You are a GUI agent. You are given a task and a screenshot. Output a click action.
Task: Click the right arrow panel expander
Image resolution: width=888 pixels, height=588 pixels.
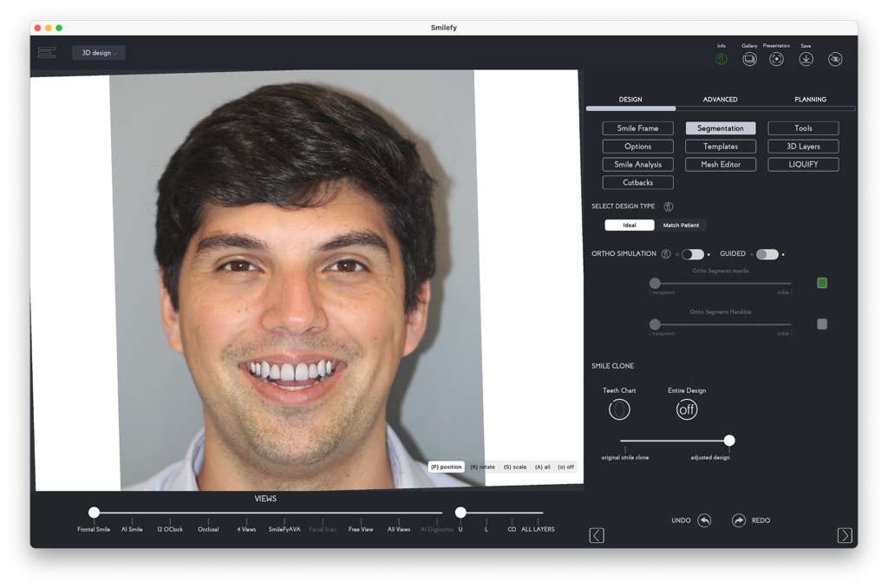pyautogui.click(x=844, y=535)
